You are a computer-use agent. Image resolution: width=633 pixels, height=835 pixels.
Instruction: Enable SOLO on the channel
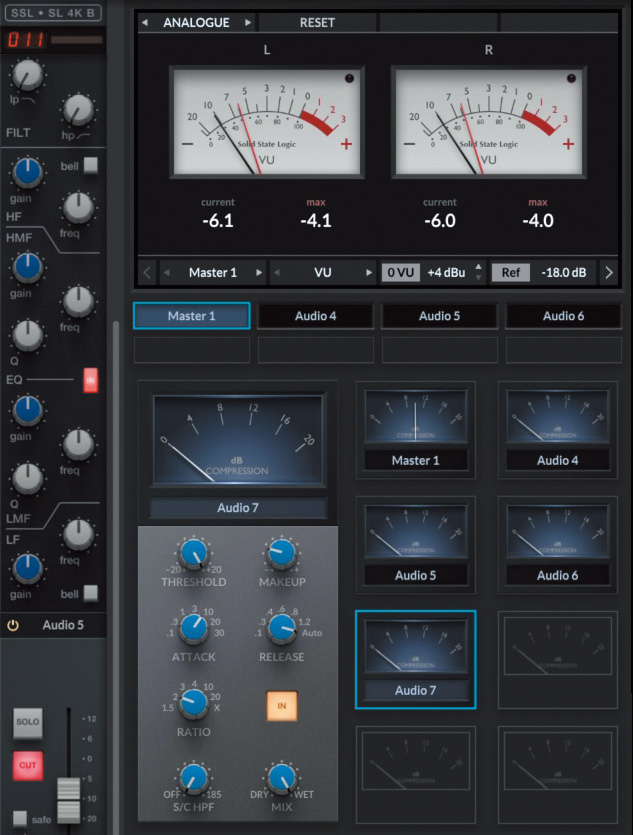coord(28,722)
